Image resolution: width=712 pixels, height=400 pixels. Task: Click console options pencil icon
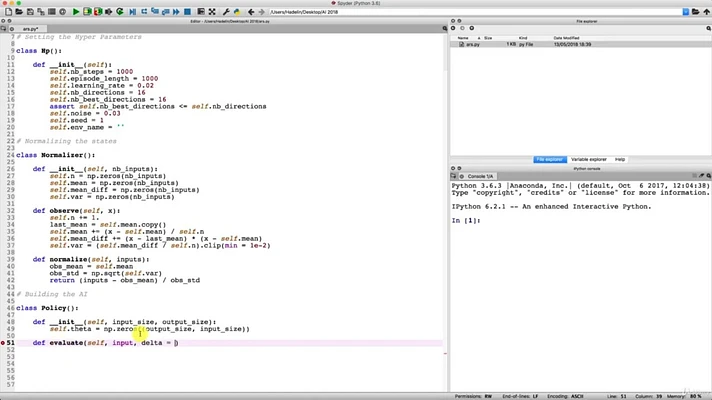702,176
